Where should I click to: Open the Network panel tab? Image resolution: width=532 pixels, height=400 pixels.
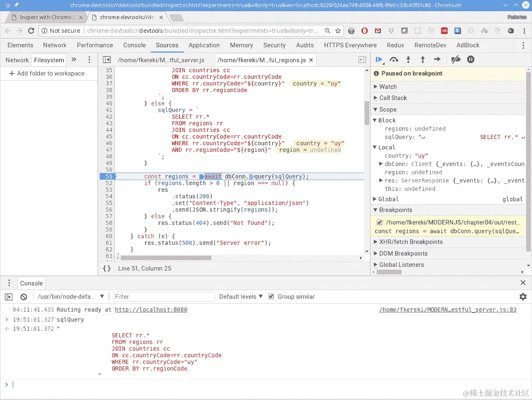click(55, 45)
